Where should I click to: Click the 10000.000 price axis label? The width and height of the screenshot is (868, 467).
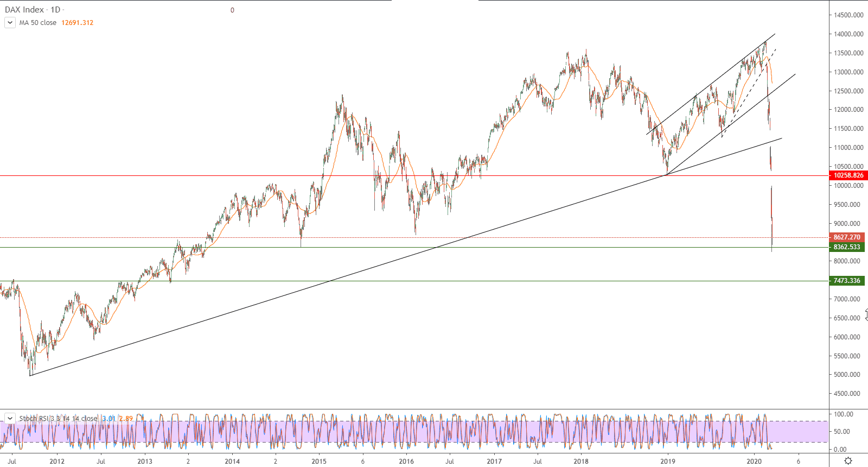(848, 186)
